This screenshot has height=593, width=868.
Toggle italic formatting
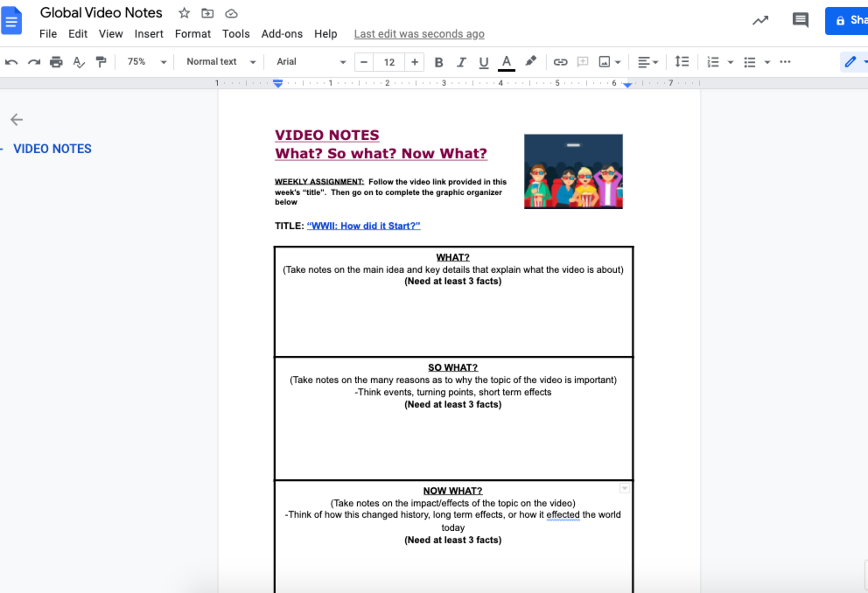461,62
